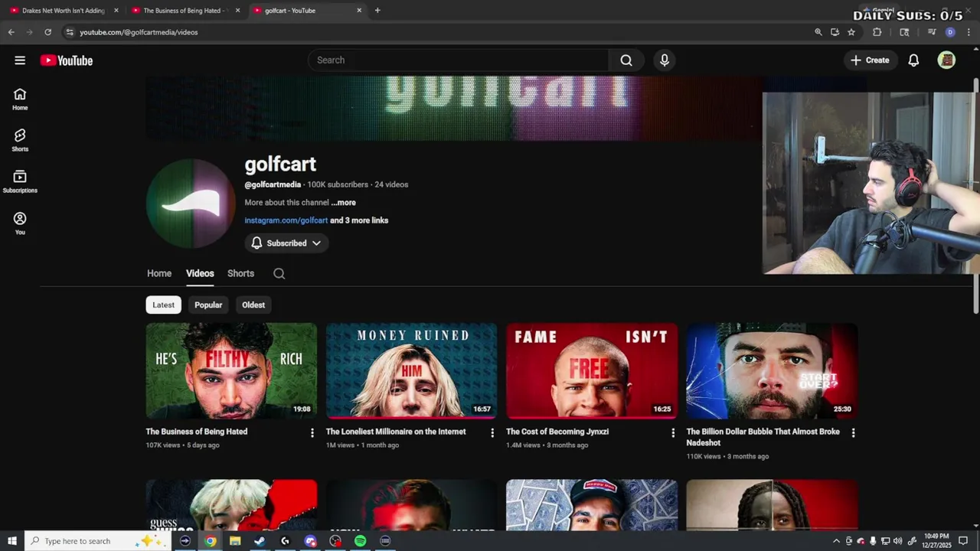The width and height of the screenshot is (980, 551).
Task: Open the instagram.com/golfcart link
Action: [286, 220]
